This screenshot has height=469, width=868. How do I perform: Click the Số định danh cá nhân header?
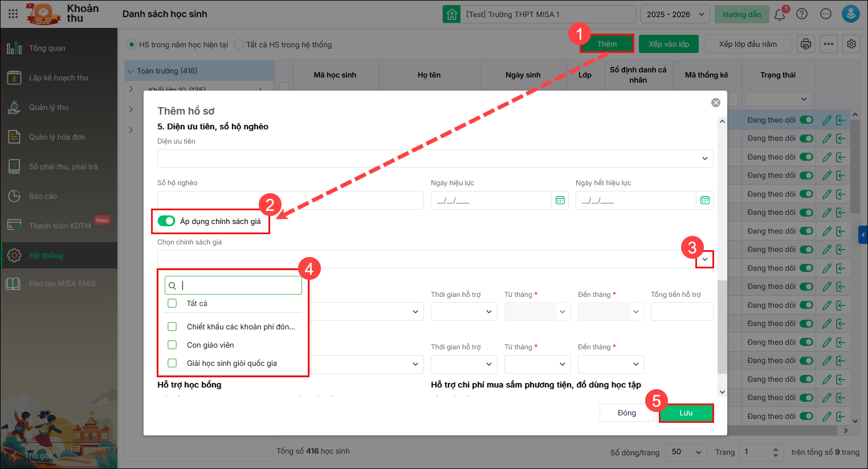pyautogui.click(x=638, y=75)
